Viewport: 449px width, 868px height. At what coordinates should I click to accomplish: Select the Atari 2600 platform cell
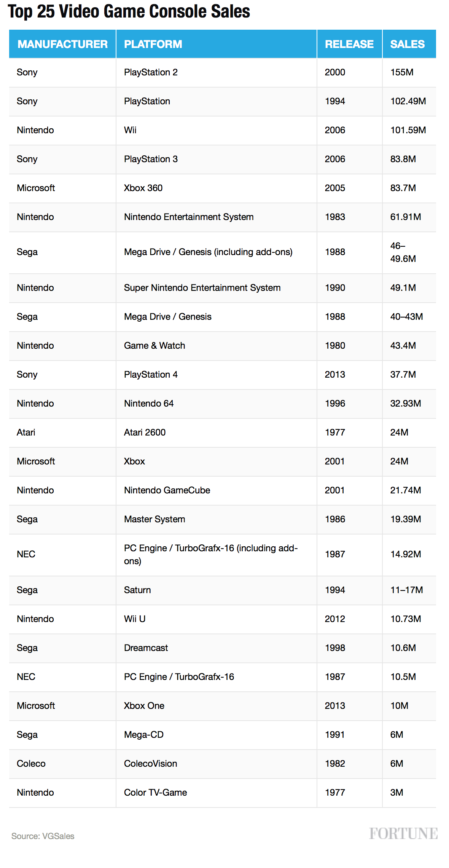coord(145,432)
